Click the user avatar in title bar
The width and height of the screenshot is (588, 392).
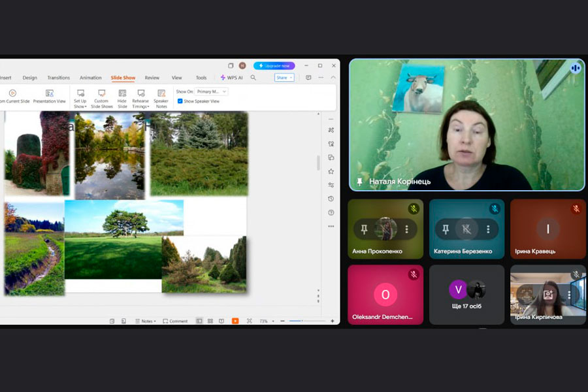(242, 65)
